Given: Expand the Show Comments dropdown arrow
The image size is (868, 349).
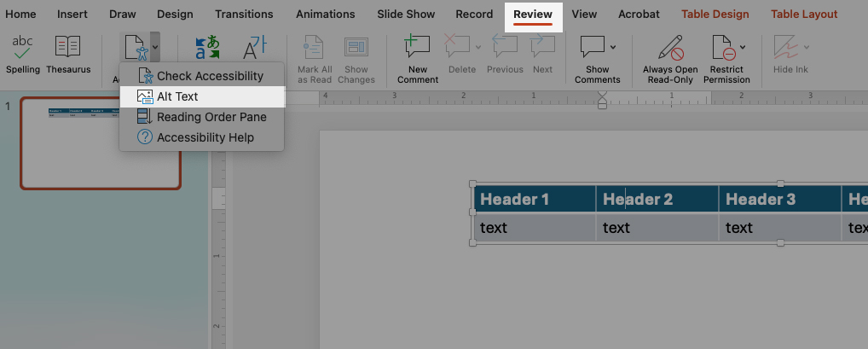Looking at the screenshot, I should pyautogui.click(x=613, y=46).
